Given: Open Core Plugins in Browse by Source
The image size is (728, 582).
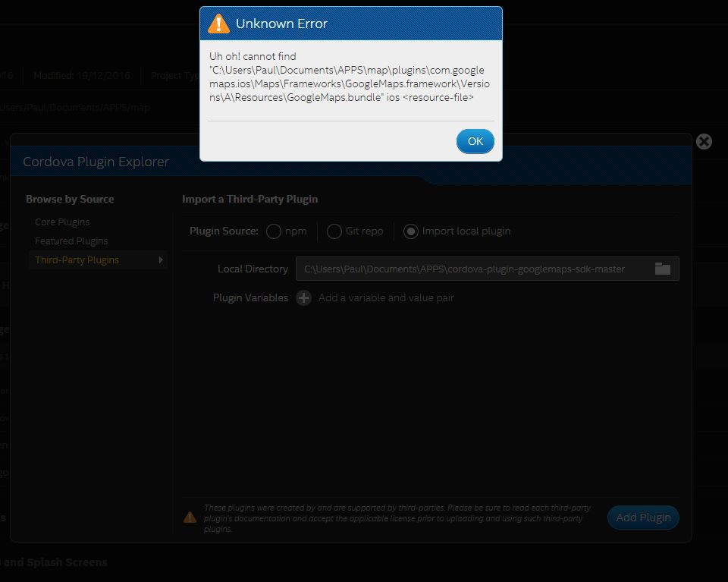Looking at the screenshot, I should tap(62, 222).
